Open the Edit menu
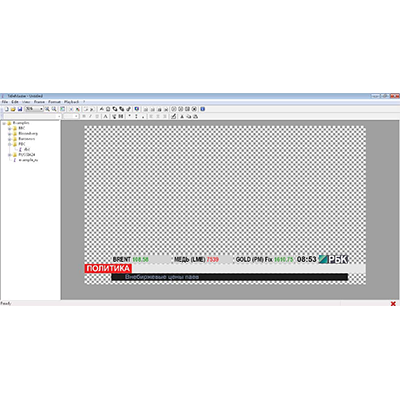The height and width of the screenshot is (400, 400). pos(15,102)
